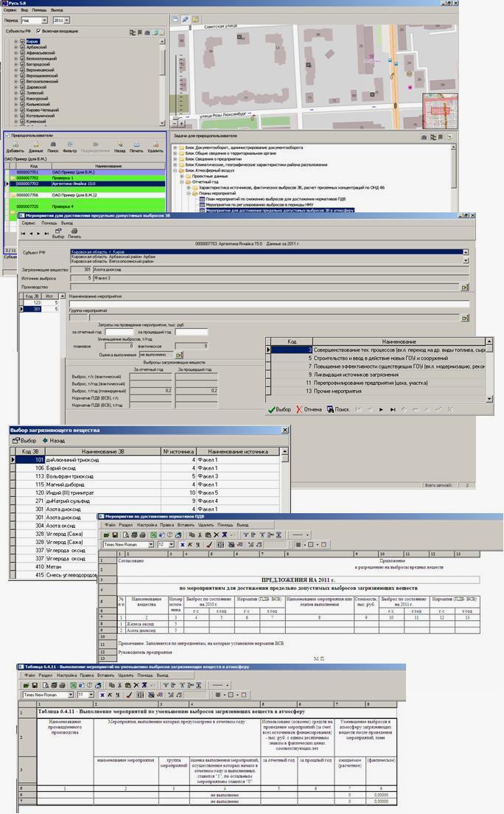Click the green check Выбор icon in the list popup
The height and width of the screenshot is (814, 504).
pyautogui.click(x=279, y=409)
